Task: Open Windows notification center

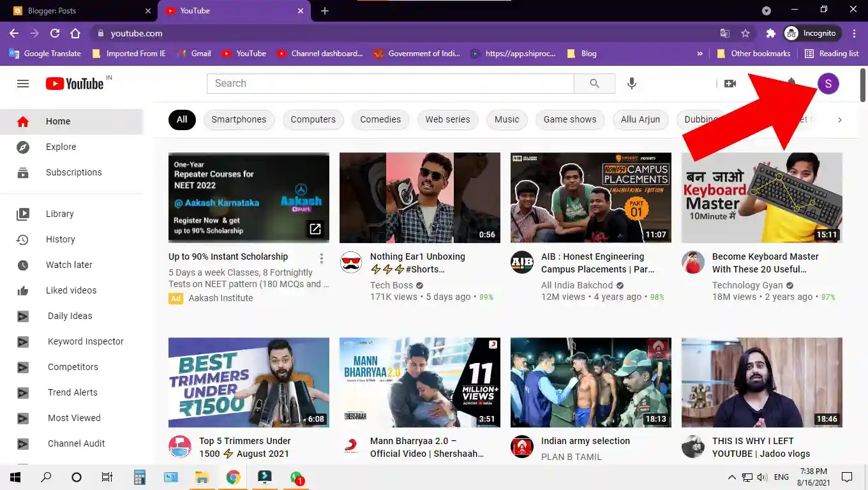Action: [847, 477]
